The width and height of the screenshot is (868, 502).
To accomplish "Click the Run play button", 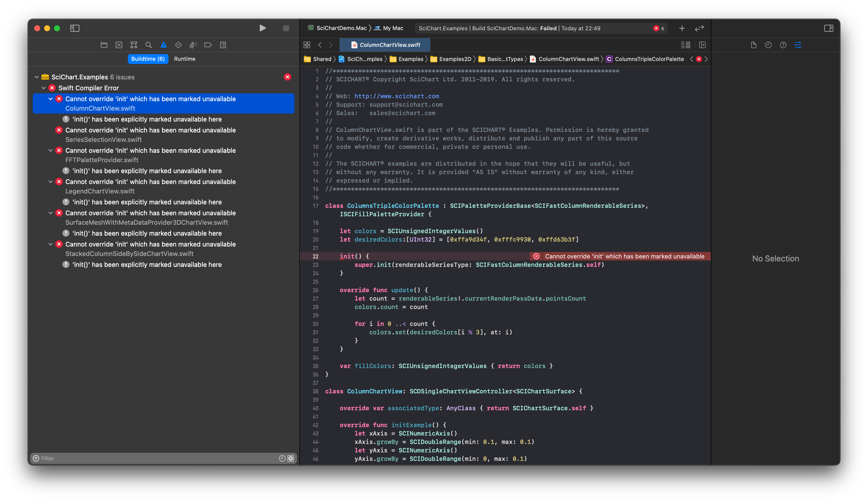I will coord(262,28).
